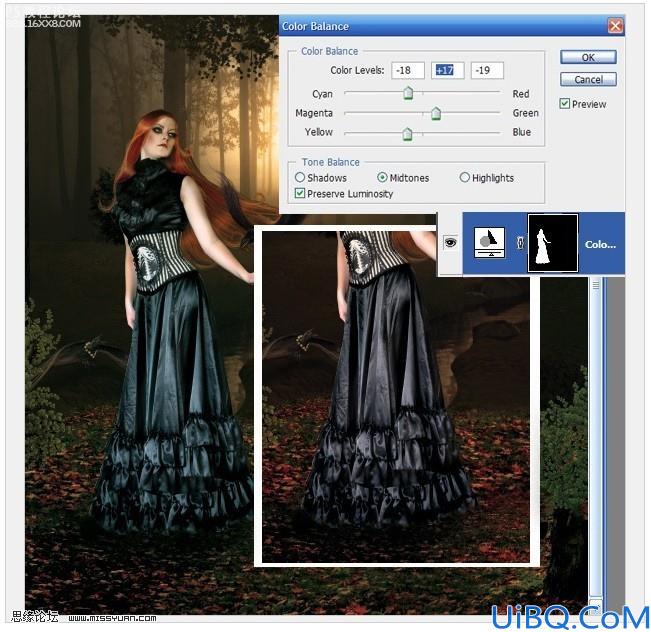Click the third Color Levels field -19
The image size is (651, 632).
(x=487, y=70)
